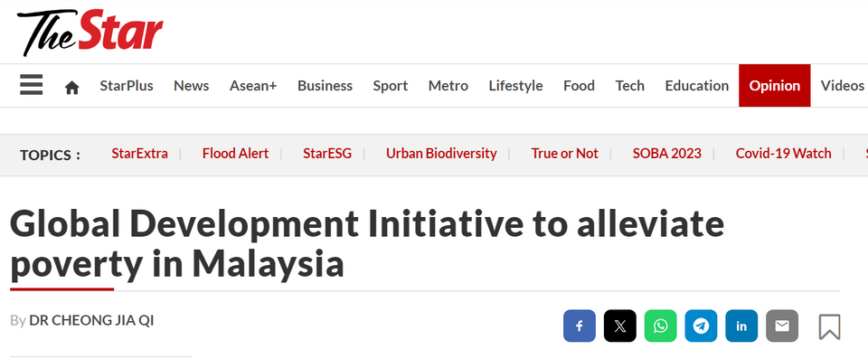Open the Flood Alert topic

(x=235, y=154)
